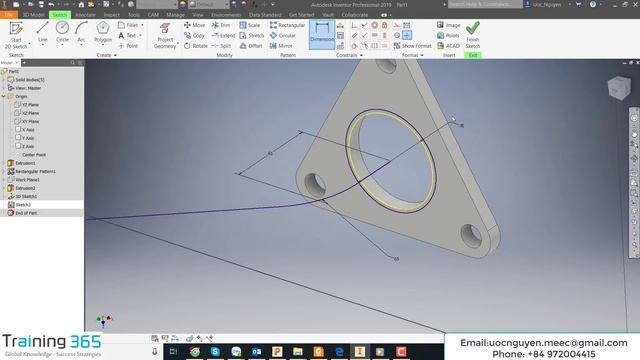Screen dimensions: 640x360
Task: Click the Home icon in quick access toolbar
Action: click(x=81, y=4)
